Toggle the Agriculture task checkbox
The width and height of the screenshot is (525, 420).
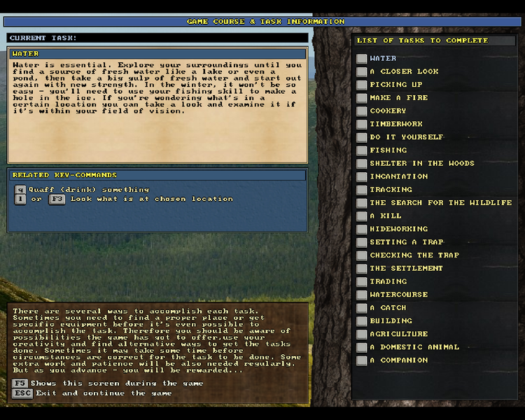[361, 334]
